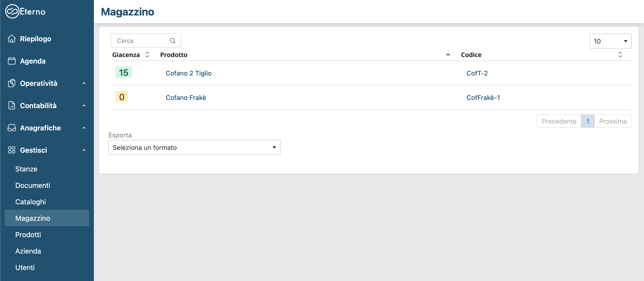Open the Prodotti menu item
The height and width of the screenshot is (281, 644).
[28, 235]
